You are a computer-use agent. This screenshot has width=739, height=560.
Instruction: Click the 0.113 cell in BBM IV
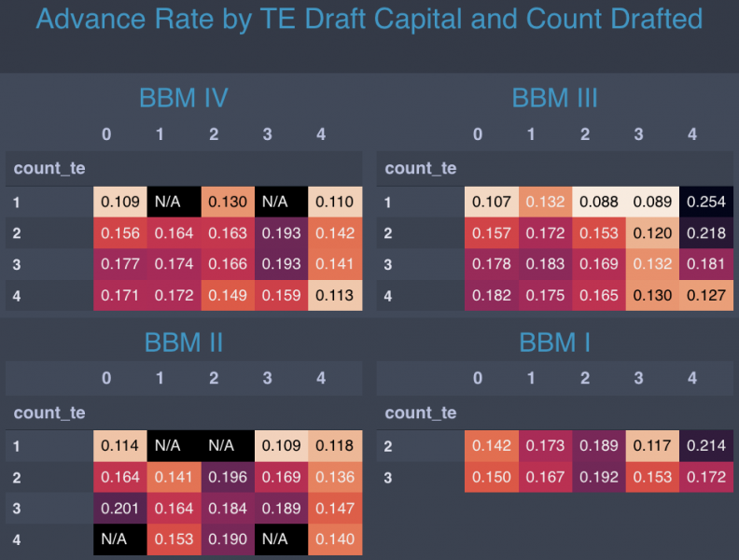(x=334, y=295)
